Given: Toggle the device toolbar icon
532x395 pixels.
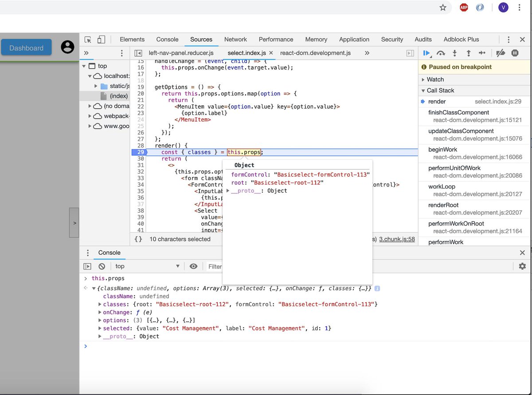Looking at the screenshot, I should point(101,39).
